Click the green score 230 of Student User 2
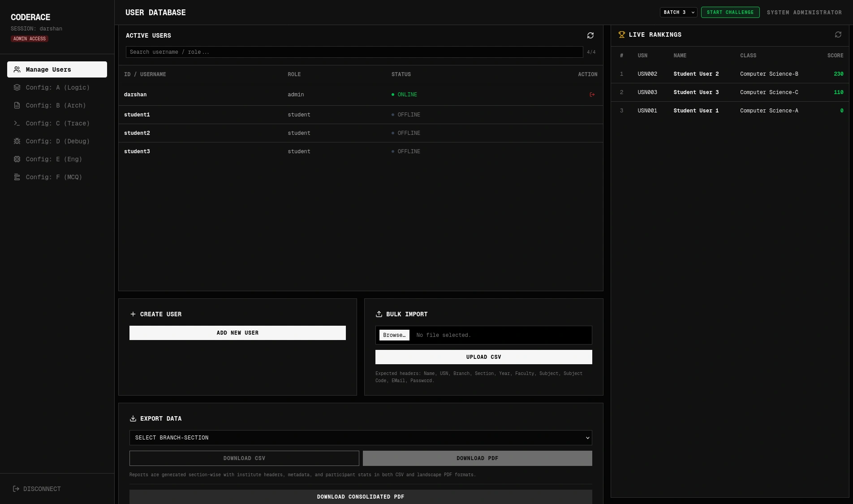853x504 pixels. tap(838, 74)
